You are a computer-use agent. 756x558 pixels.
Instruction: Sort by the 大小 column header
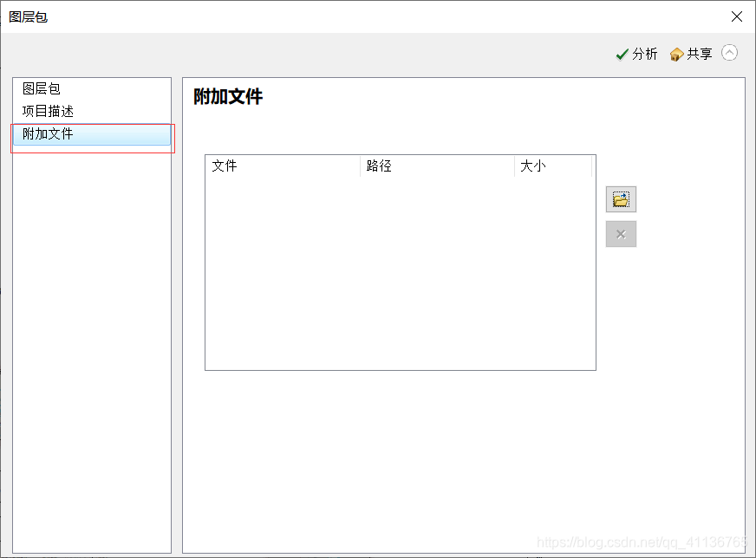(533, 165)
